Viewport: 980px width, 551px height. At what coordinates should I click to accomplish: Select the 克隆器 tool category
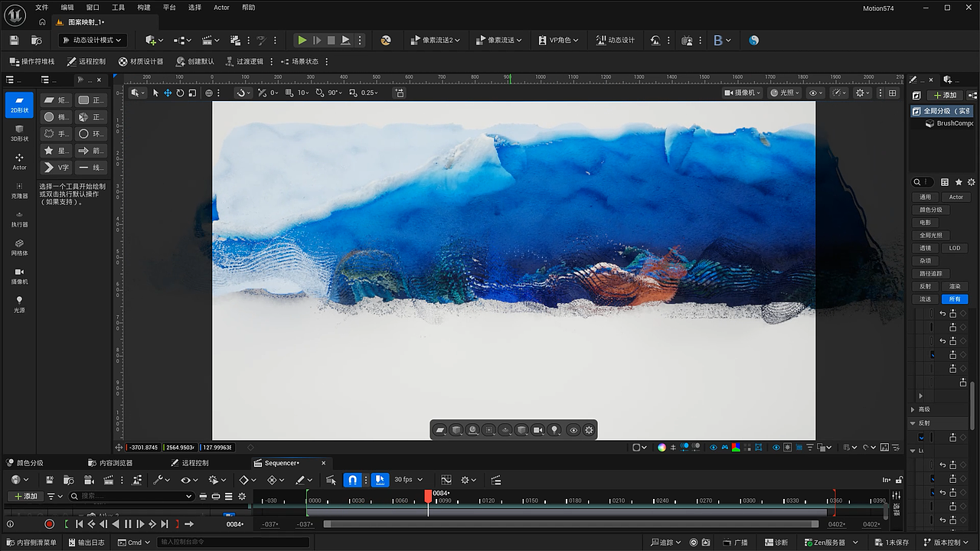19,190
